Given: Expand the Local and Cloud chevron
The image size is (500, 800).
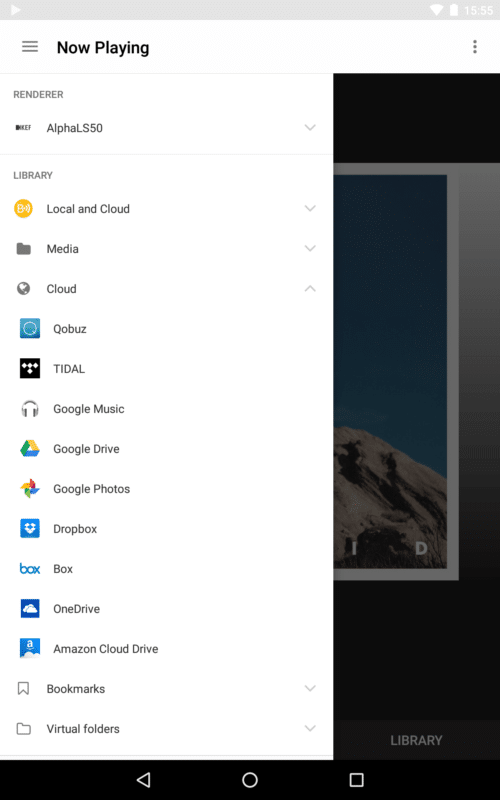Looking at the screenshot, I should (310, 208).
